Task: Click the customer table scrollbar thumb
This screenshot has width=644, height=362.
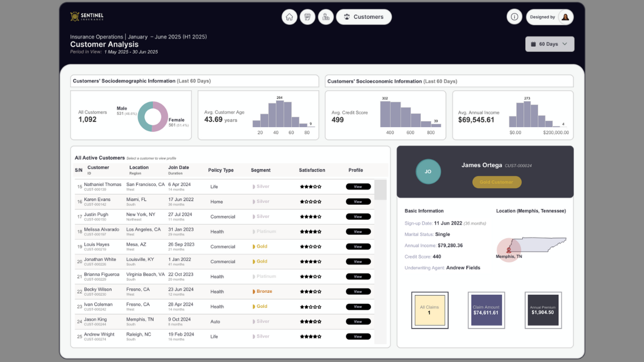Action: pyautogui.click(x=380, y=189)
